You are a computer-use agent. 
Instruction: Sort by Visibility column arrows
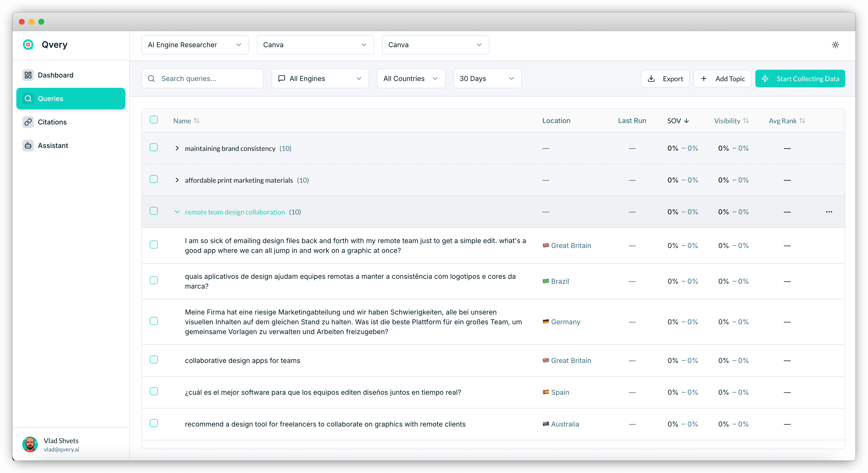(x=746, y=121)
